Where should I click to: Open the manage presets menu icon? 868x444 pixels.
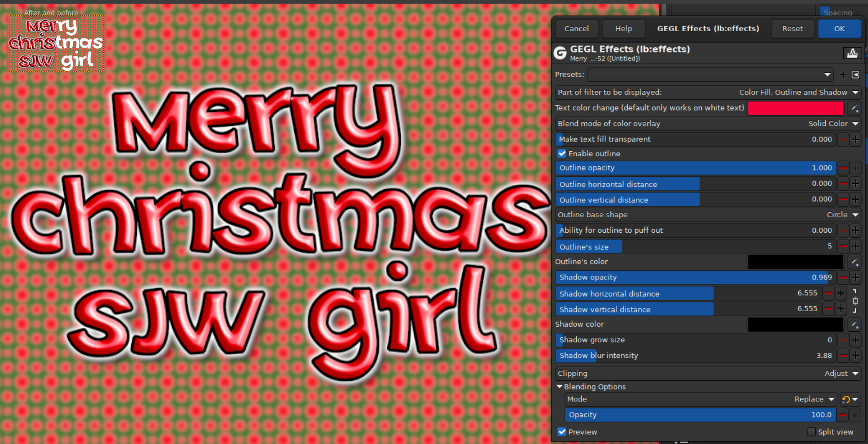click(855, 75)
